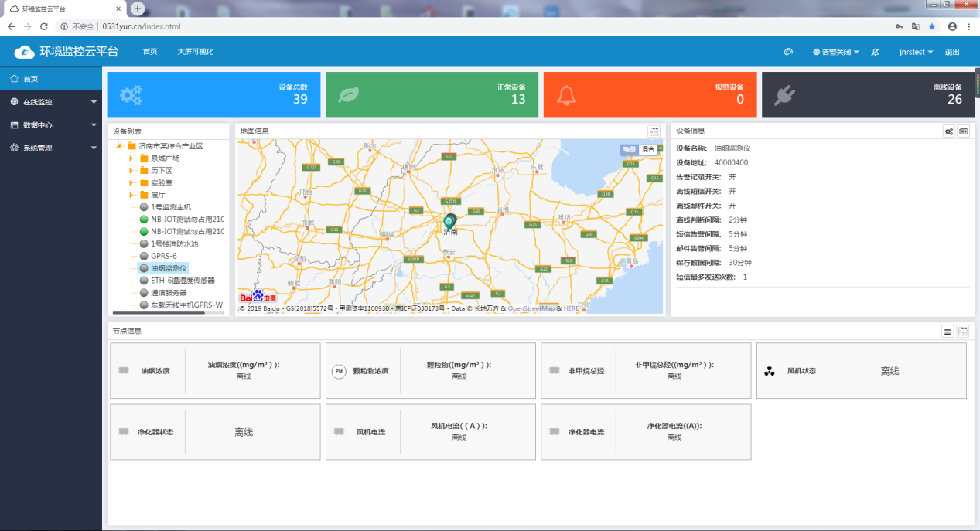
Task: Open the OpenStreetMap link in map credits
Action: [531, 308]
